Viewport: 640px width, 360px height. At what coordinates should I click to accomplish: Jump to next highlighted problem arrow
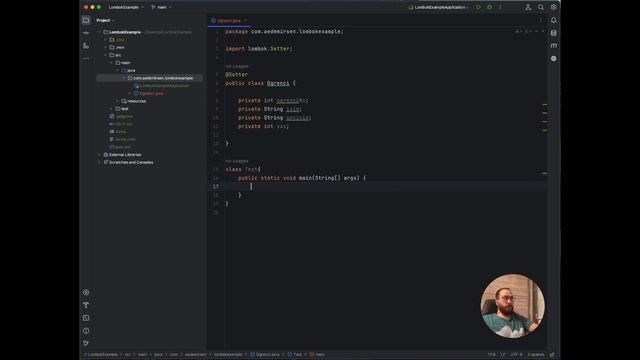tap(543, 31)
